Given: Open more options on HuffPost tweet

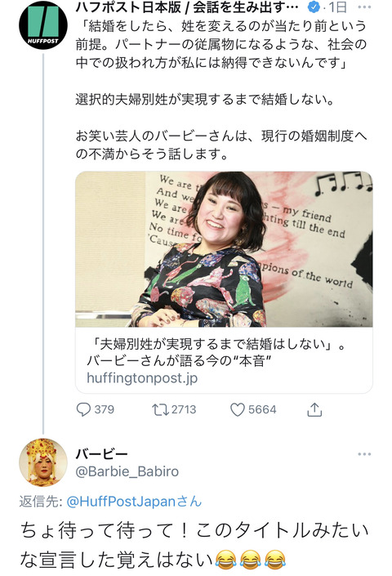Looking at the screenshot, I should coord(364,7).
